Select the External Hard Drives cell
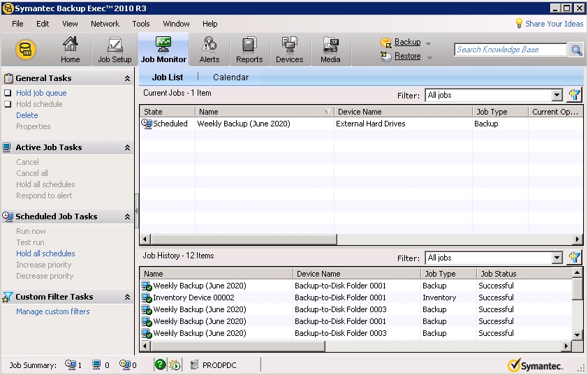The width and height of the screenshot is (588, 375). click(x=403, y=124)
